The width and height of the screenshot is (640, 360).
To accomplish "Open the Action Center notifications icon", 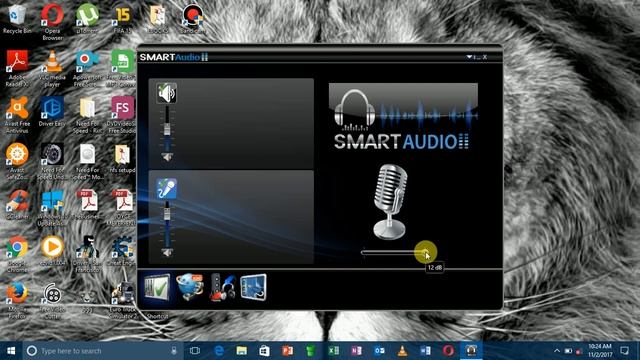I will [624, 351].
